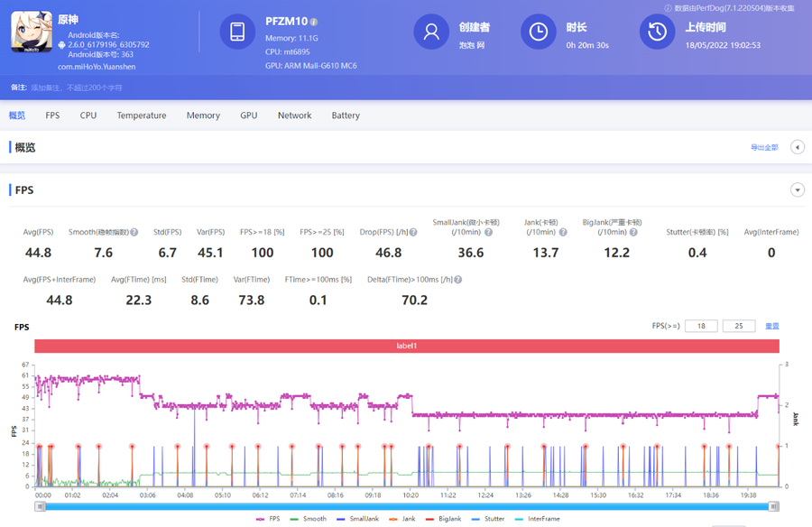Click the phone device icon
This screenshot has height=527, width=812.
pos(238,32)
